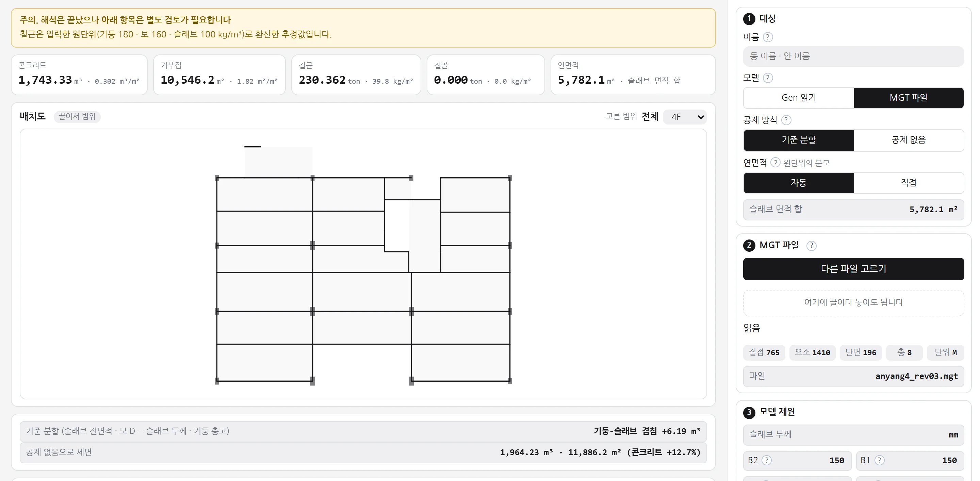
Task: Click the 공제 없음으로 세면 row
Action: 363,452
